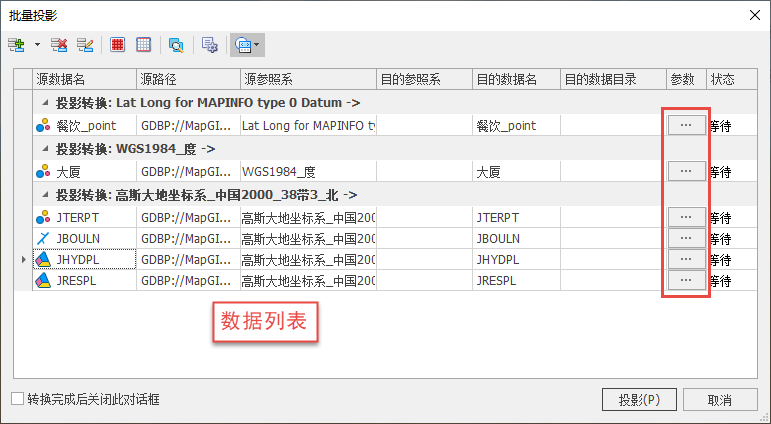The width and height of the screenshot is (771, 424).
Task: Click the remove data red X icon
Action: point(60,45)
